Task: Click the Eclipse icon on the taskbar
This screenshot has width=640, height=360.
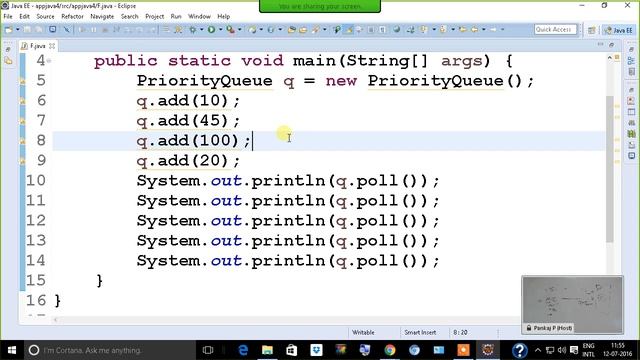Action: (x=488, y=350)
